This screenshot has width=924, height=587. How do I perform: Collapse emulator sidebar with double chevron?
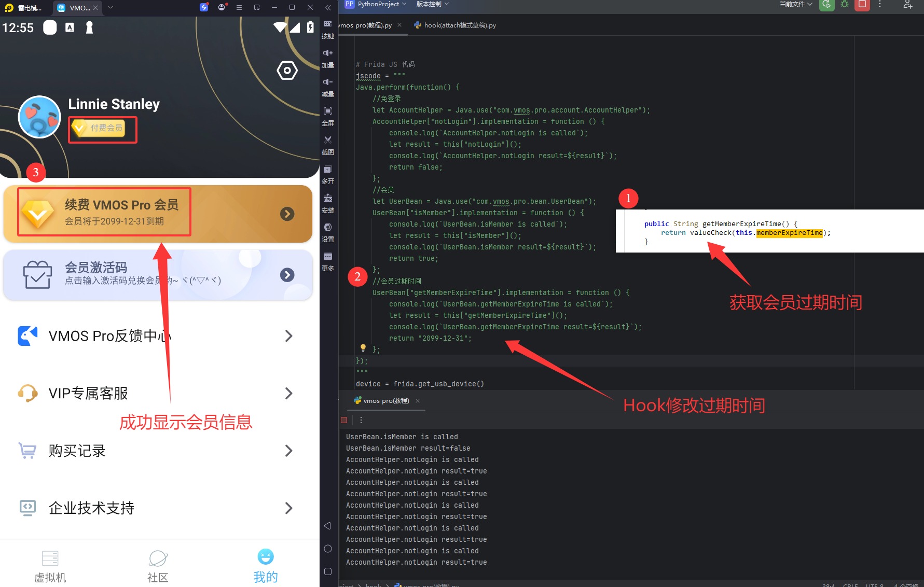click(328, 7)
